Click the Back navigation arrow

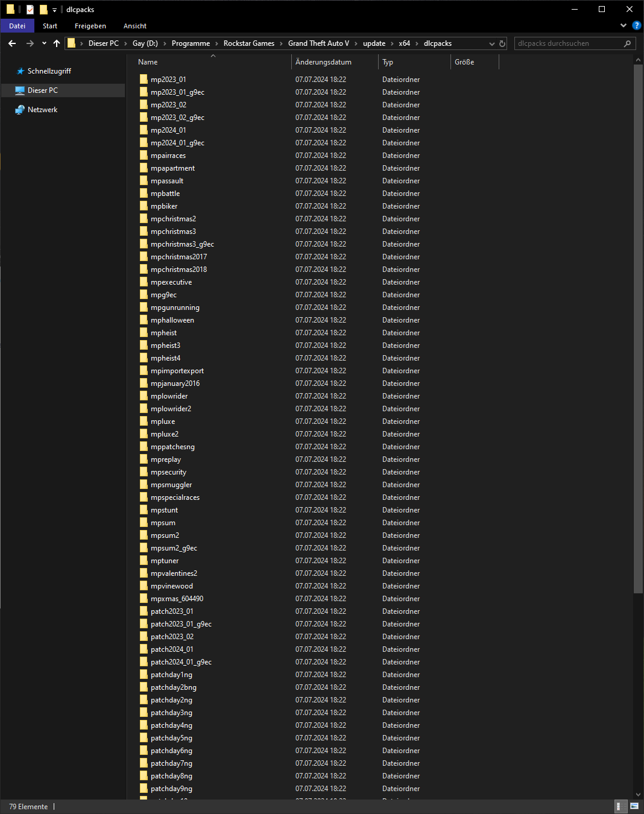coord(12,43)
